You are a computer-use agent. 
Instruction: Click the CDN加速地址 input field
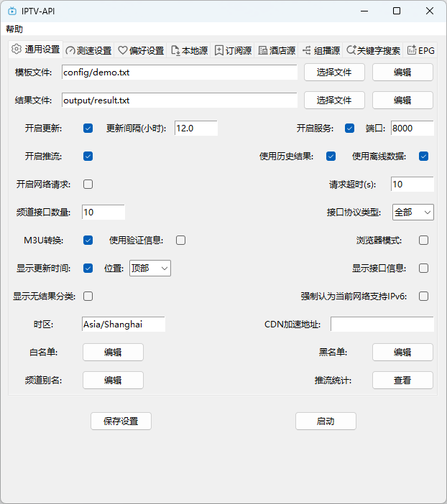click(x=382, y=324)
